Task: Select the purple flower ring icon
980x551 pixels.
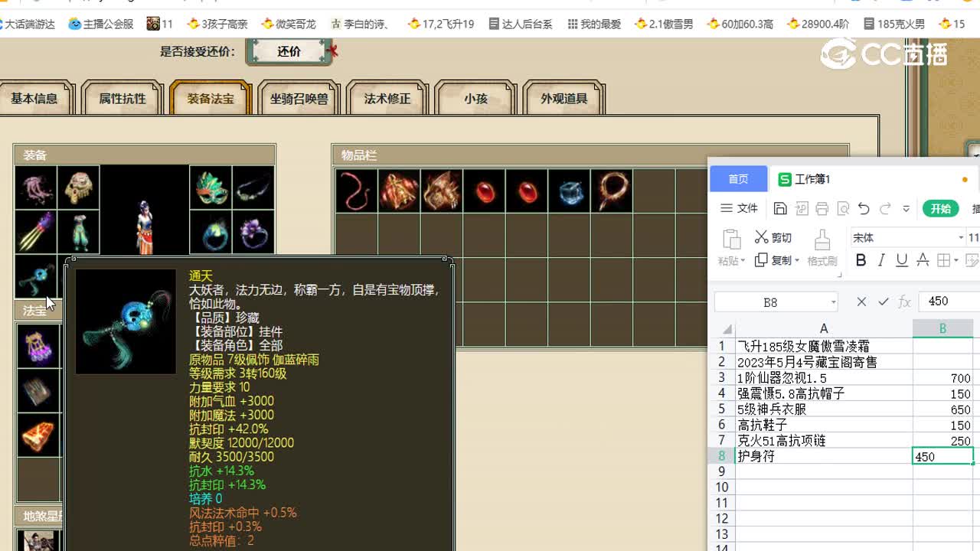Action: (x=253, y=232)
